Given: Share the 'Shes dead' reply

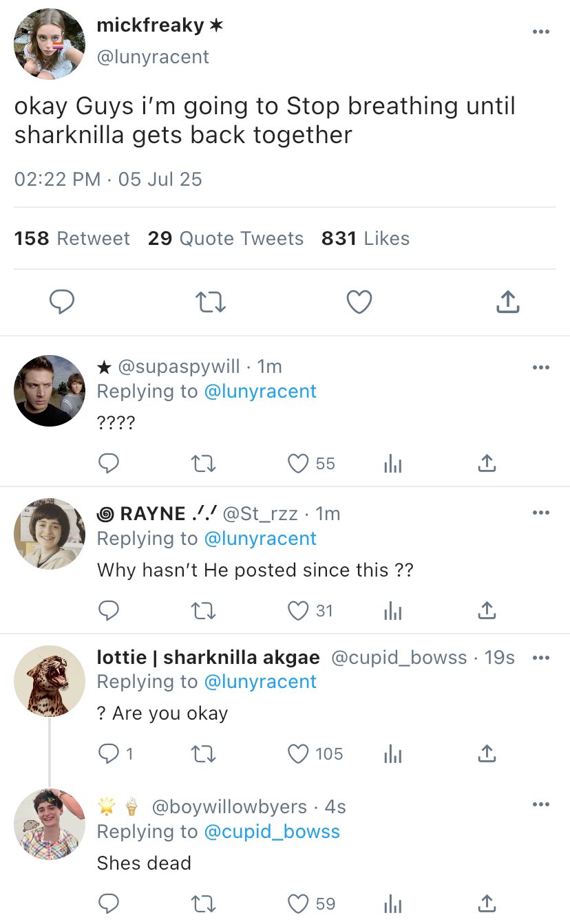Looking at the screenshot, I should coord(487,903).
